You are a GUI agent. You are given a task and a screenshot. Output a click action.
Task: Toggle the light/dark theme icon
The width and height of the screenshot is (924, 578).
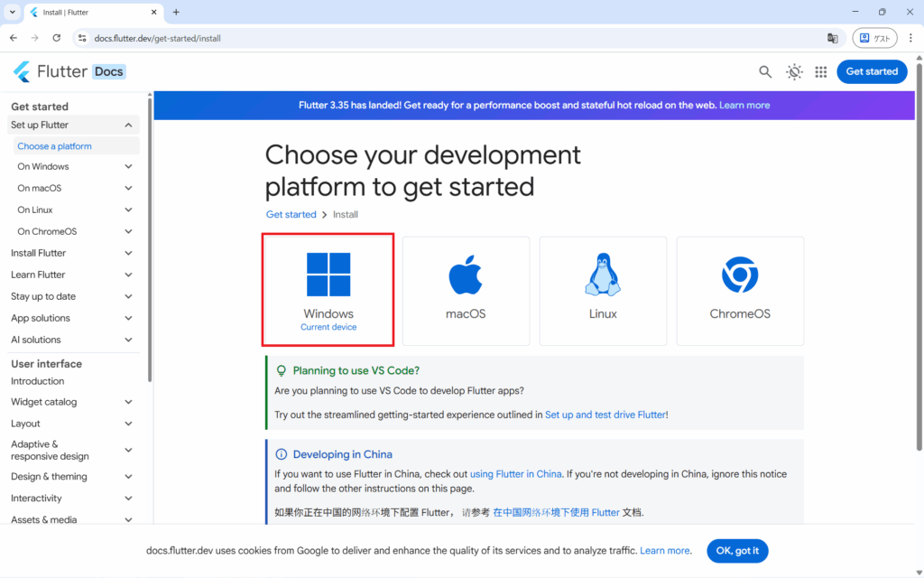pyautogui.click(x=794, y=72)
